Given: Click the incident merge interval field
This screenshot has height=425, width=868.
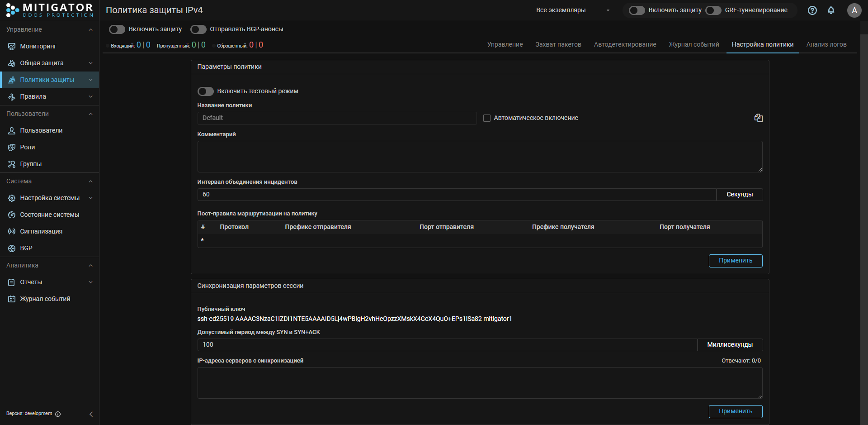Looking at the screenshot, I should point(457,195).
